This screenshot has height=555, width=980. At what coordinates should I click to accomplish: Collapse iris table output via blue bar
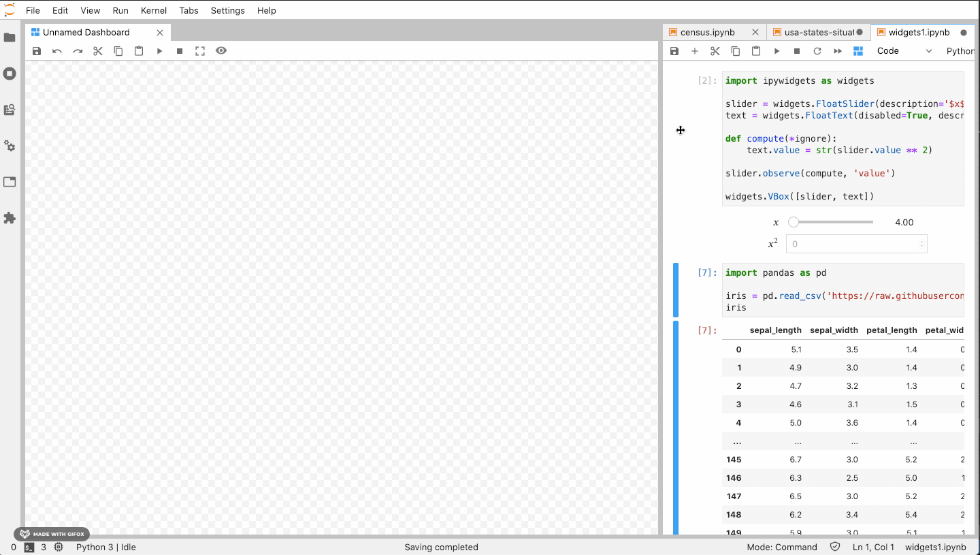[676, 428]
